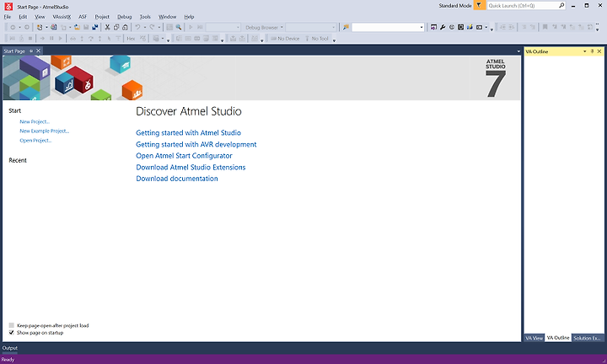Open the dropdown arrow next to Undo
Viewport: 607px width, 364px height.
tap(145, 28)
